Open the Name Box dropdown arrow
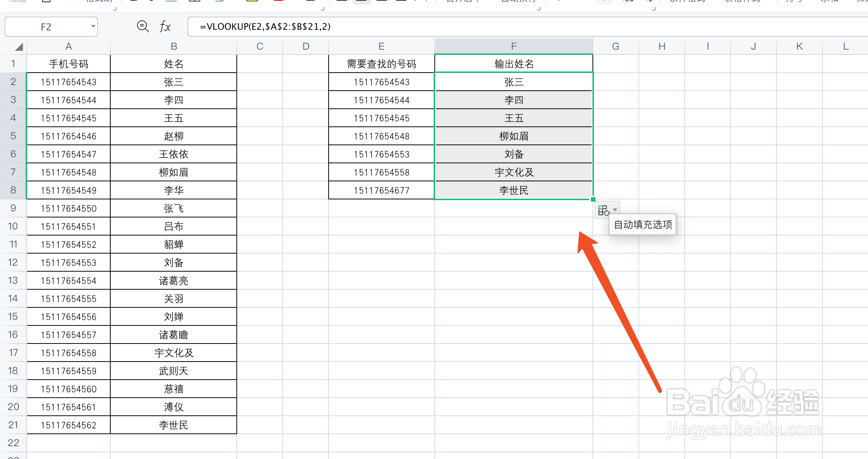Image resolution: width=868 pixels, height=459 pixels. [x=93, y=26]
